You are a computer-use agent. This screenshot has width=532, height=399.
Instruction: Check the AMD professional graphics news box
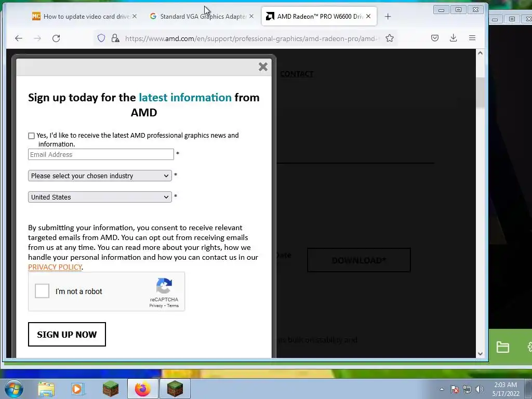[x=31, y=136]
